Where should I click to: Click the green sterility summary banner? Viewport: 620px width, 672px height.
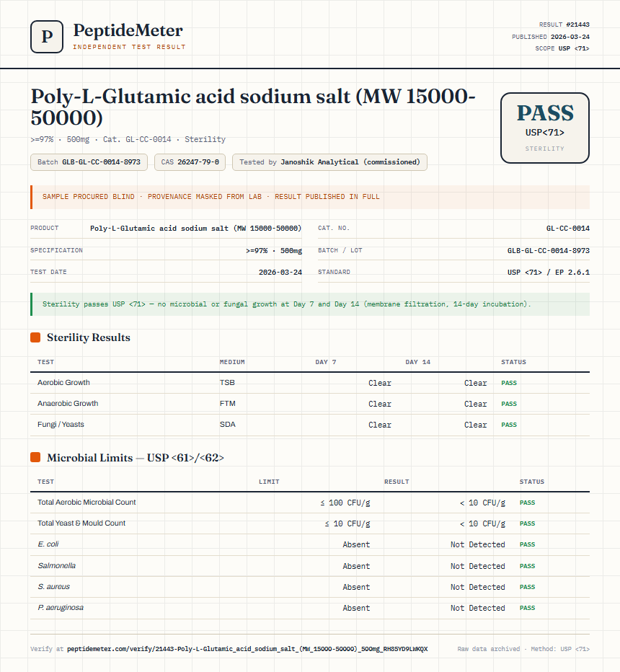click(x=310, y=304)
